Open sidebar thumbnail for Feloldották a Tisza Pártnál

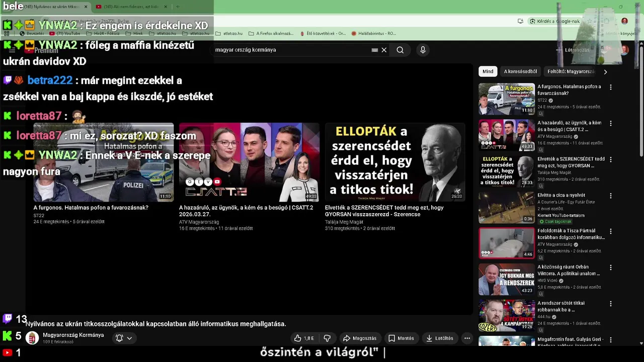click(507, 243)
